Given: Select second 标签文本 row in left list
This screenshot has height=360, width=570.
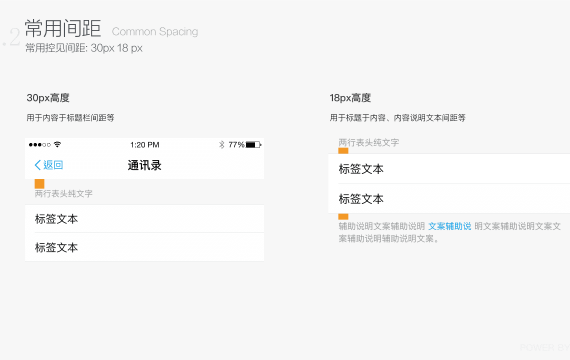Looking at the screenshot, I should coord(144,247).
